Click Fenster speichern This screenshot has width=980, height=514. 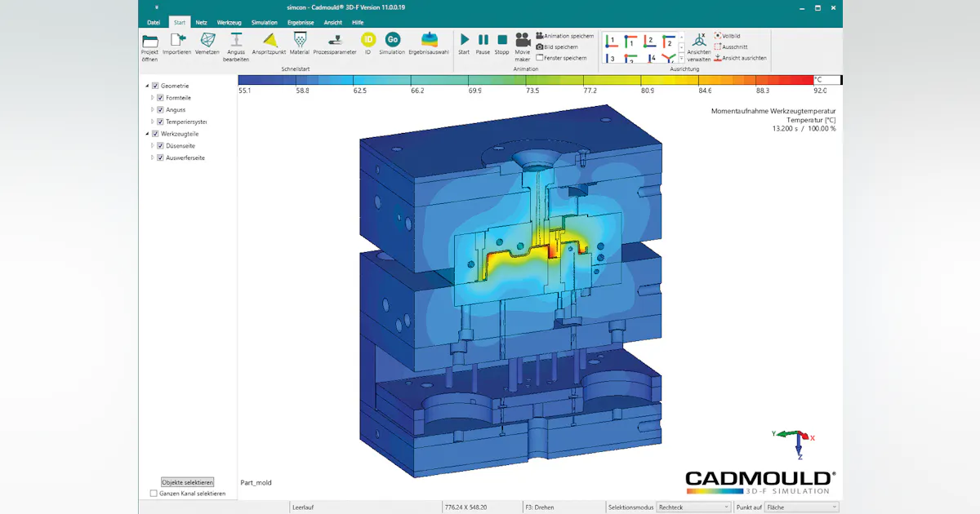click(x=561, y=58)
